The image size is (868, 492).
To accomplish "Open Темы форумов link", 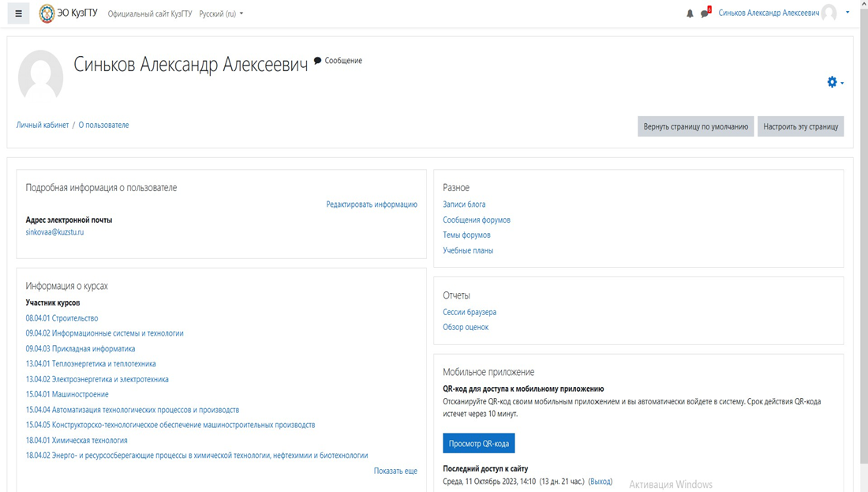I will coord(466,235).
